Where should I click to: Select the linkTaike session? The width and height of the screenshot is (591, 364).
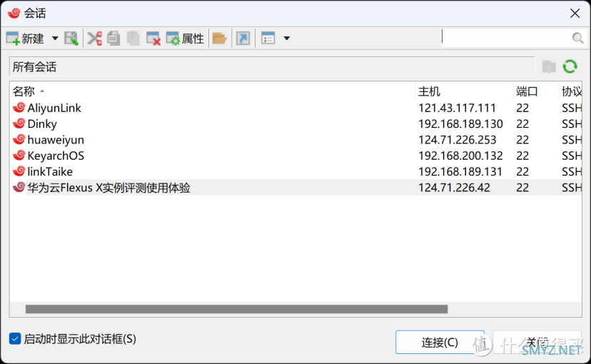pos(50,171)
